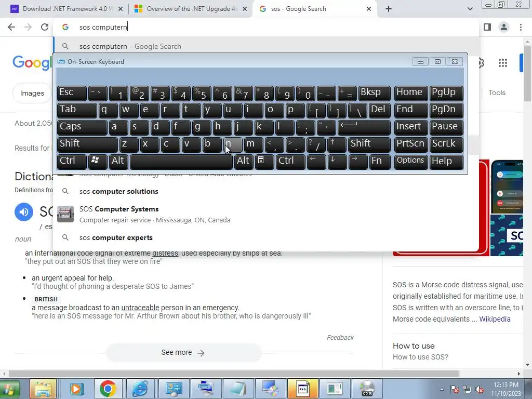Click the muted volume tray icon
Image resolution: width=532 pixels, height=399 pixels.
(x=480, y=389)
